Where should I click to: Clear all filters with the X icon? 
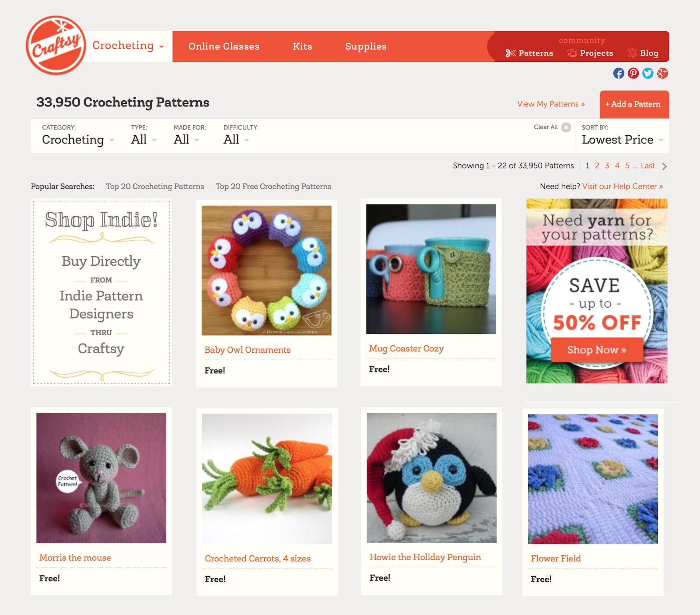[x=566, y=127]
